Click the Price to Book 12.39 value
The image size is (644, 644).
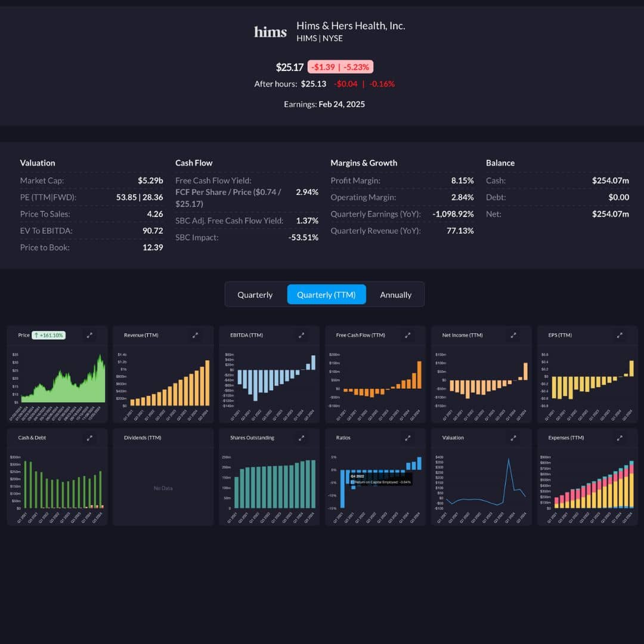153,247
